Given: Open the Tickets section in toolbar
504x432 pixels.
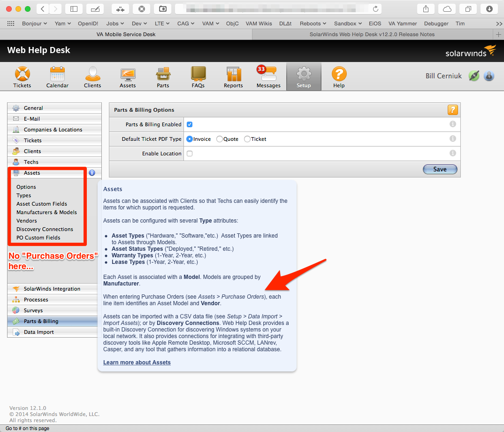Looking at the screenshot, I should point(22,77).
